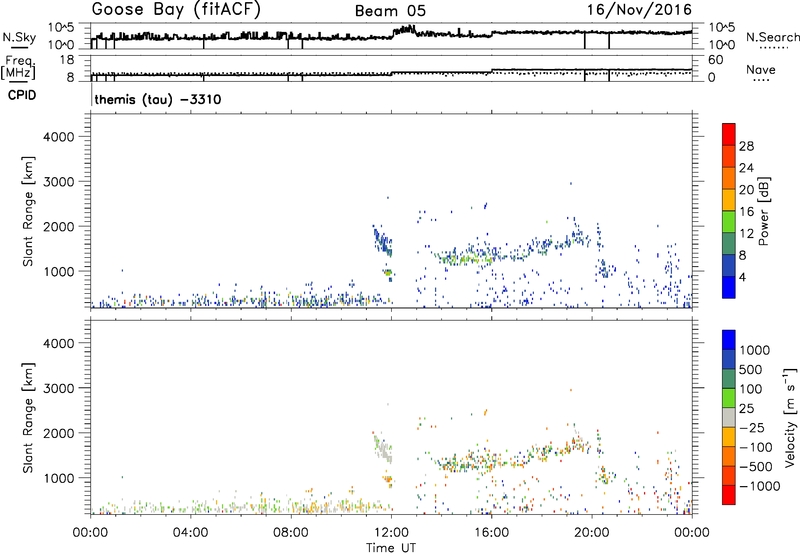
Task: Click the 'Slant Range [km]' label of power panel
Action: coord(27,211)
